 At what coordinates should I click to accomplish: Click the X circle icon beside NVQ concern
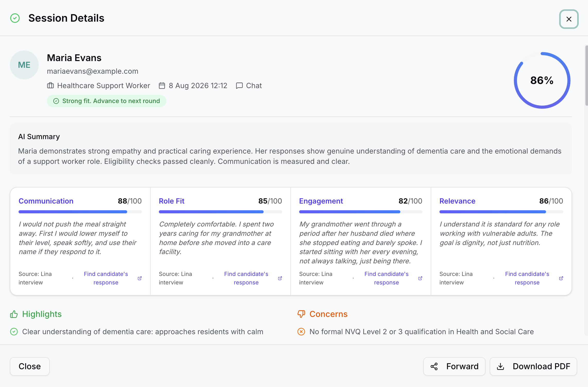301,332
